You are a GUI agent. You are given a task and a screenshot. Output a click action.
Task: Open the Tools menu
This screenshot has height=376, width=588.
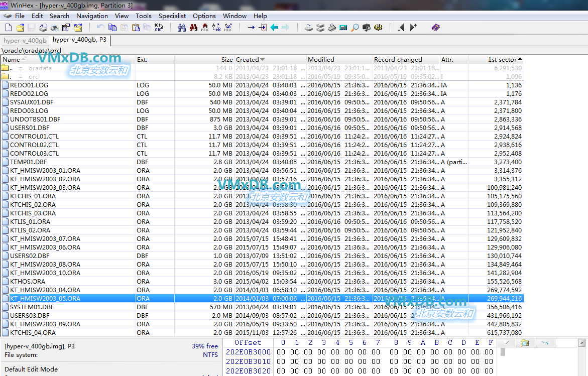pos(143,16)
